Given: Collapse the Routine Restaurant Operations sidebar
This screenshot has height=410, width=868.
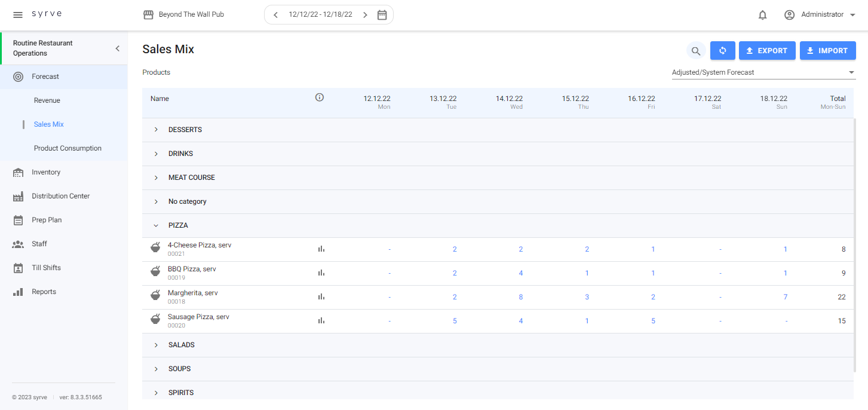Looking at the screenshot, I should (x=117, y=48).
